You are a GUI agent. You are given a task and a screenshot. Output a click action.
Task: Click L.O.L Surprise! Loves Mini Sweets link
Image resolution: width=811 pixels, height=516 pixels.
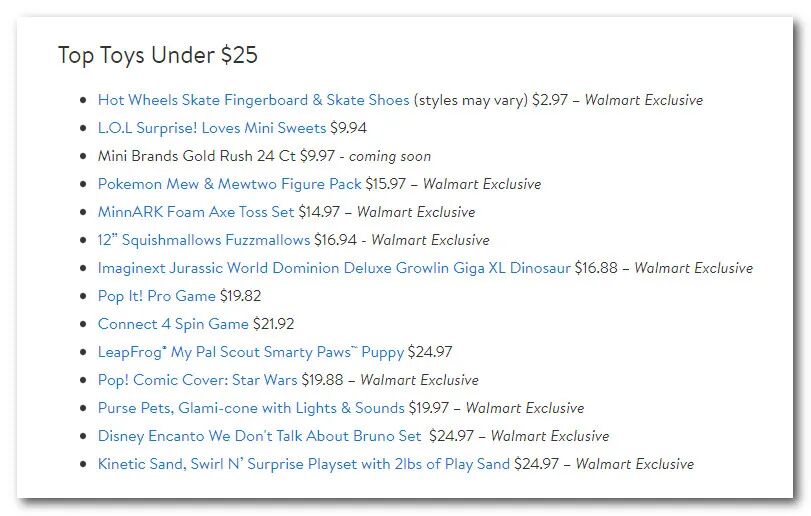(212, 128)
